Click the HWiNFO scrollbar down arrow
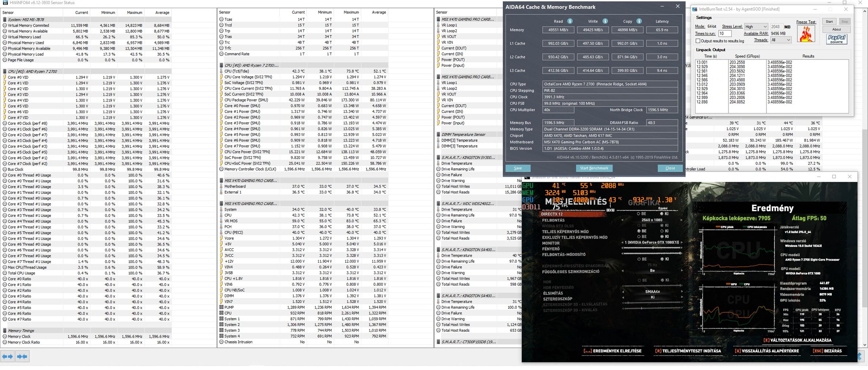The image size is (868, 370). point(865,345)
